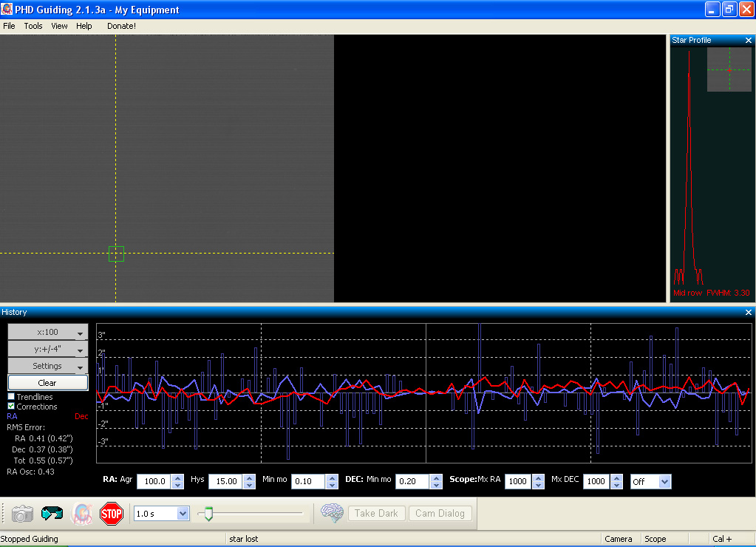Open the brain advanced settings icon
This screenshot has height=547, width=756.
(332, 513)
